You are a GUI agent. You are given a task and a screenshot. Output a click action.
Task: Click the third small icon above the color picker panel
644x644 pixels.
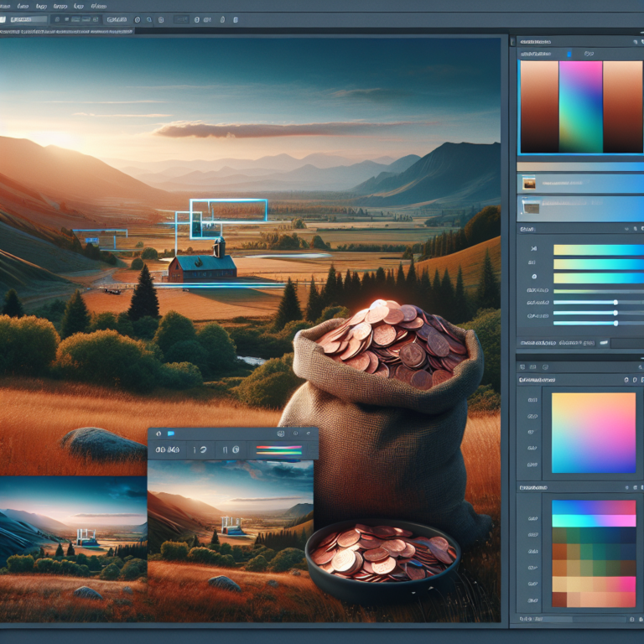(x=545, y=366)
